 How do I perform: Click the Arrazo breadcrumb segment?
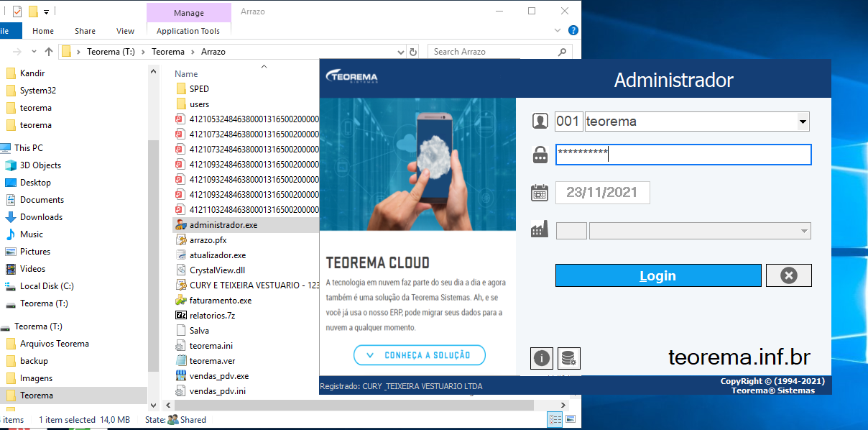[213, 52]
